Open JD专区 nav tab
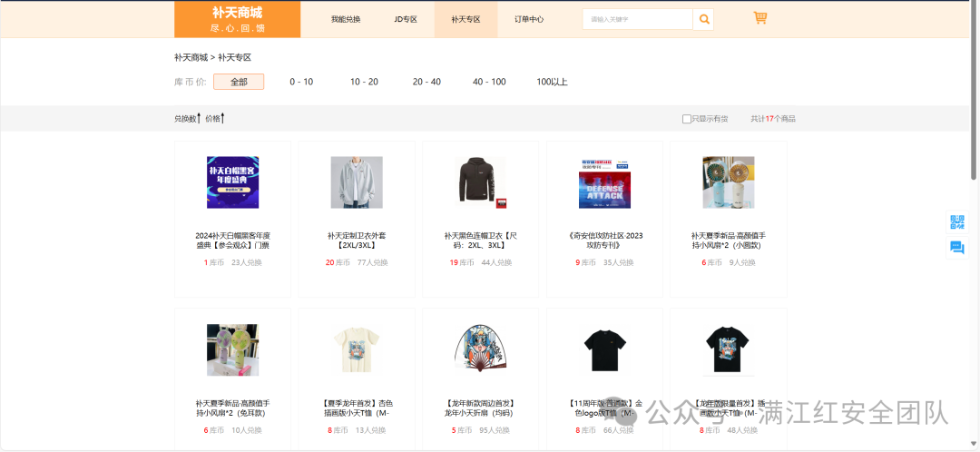 tap(405, 19)
